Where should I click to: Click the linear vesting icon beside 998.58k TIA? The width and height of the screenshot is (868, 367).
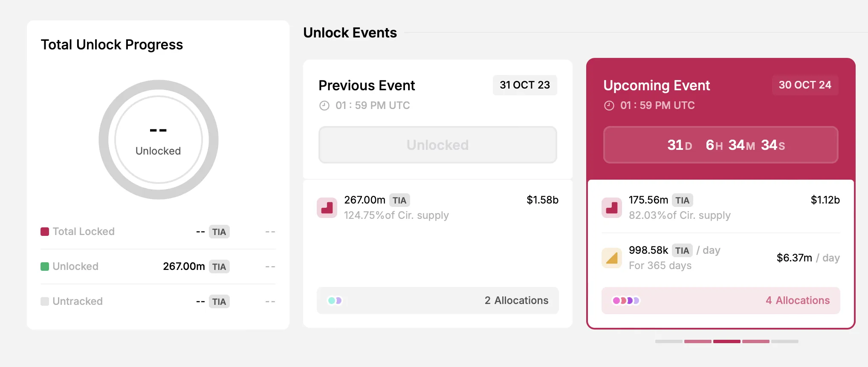coord(612,258)
